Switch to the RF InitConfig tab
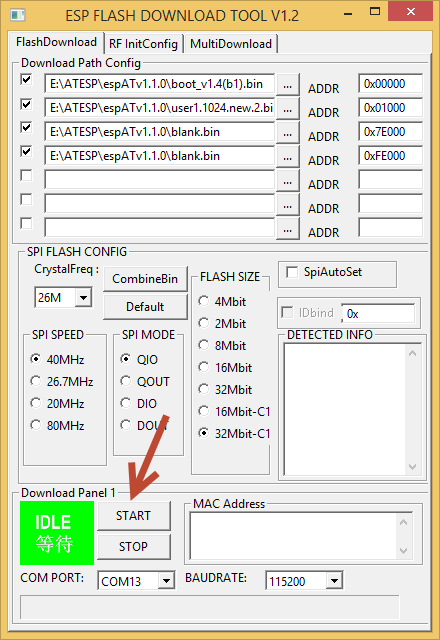The image size is (440, 640). (143, 44)
